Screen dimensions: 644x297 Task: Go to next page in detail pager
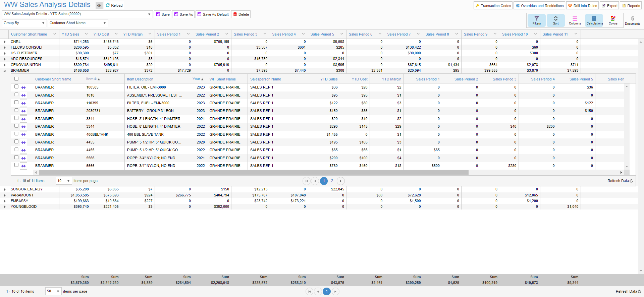click(x=341, y=181)
